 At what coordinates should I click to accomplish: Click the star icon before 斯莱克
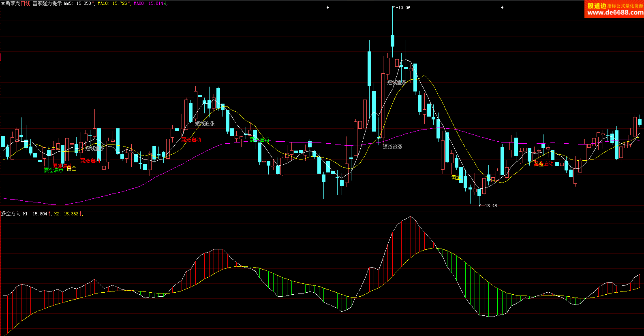(3, 3)
